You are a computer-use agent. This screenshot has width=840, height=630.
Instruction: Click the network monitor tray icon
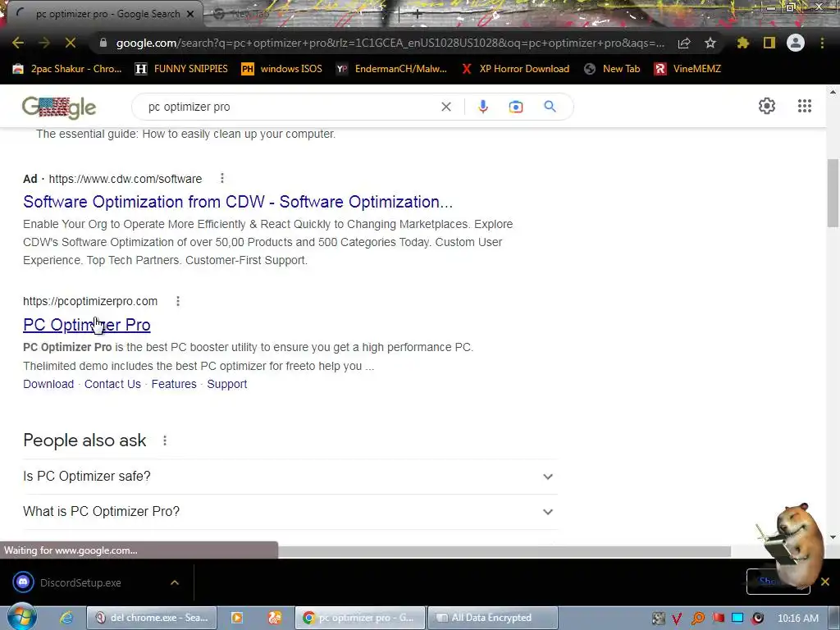point(737,619)
